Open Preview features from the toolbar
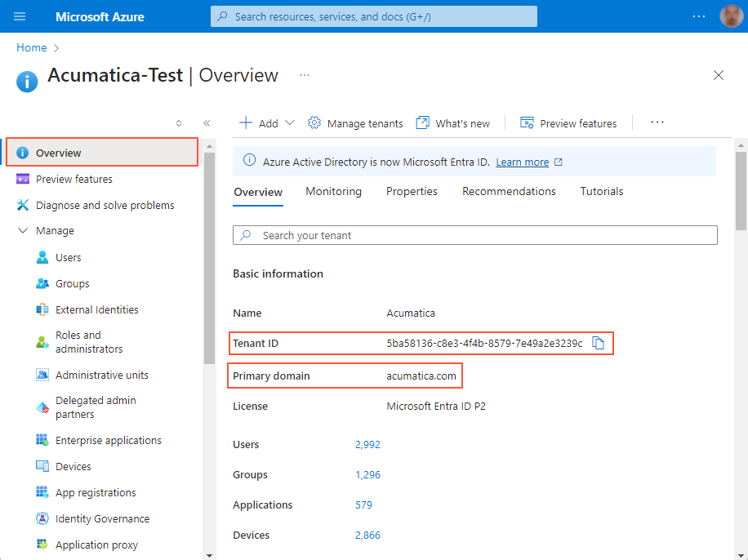The image size is (748, 560). coord(568,123)
